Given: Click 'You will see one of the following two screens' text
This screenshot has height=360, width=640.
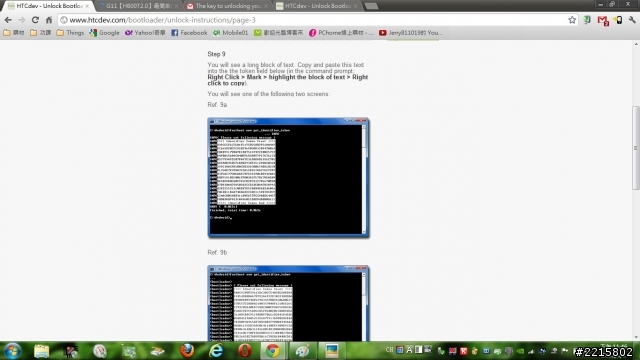Looking at the screenshot, I should click(x=268, y=94).
